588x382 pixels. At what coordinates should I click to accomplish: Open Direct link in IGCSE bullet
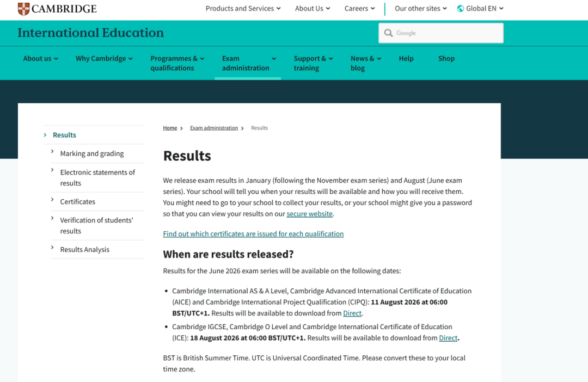448,338
